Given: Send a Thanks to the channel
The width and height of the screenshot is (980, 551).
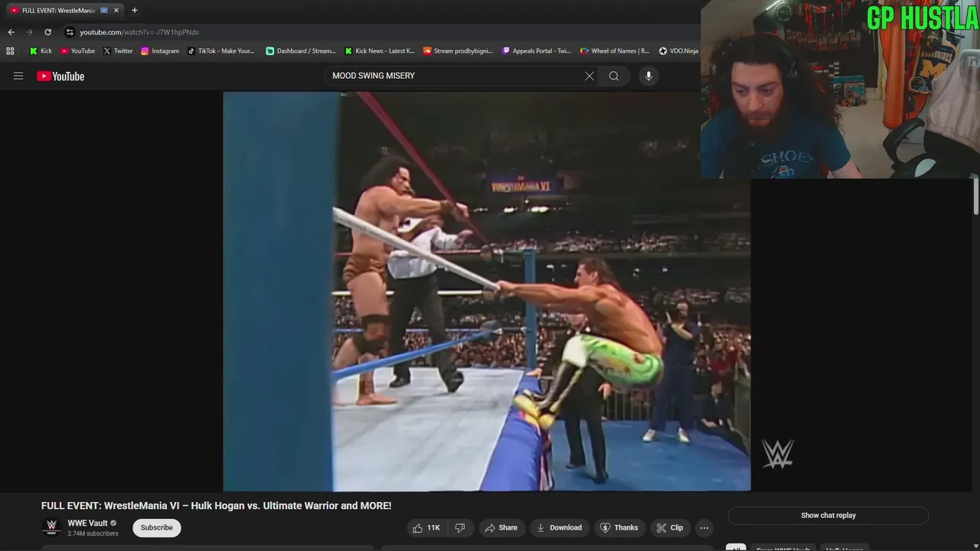Looking at the screenshot, I should coord(619,527).
